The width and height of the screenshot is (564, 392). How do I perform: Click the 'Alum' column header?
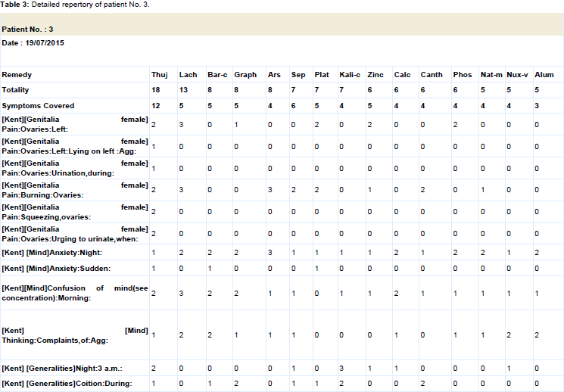pyautogui.click(x=544, y=75)
